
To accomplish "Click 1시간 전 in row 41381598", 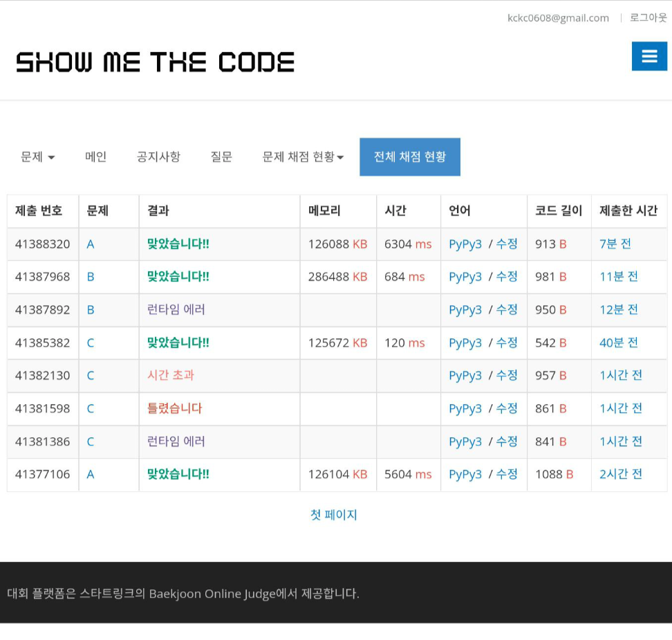I will tap(621, 408).
